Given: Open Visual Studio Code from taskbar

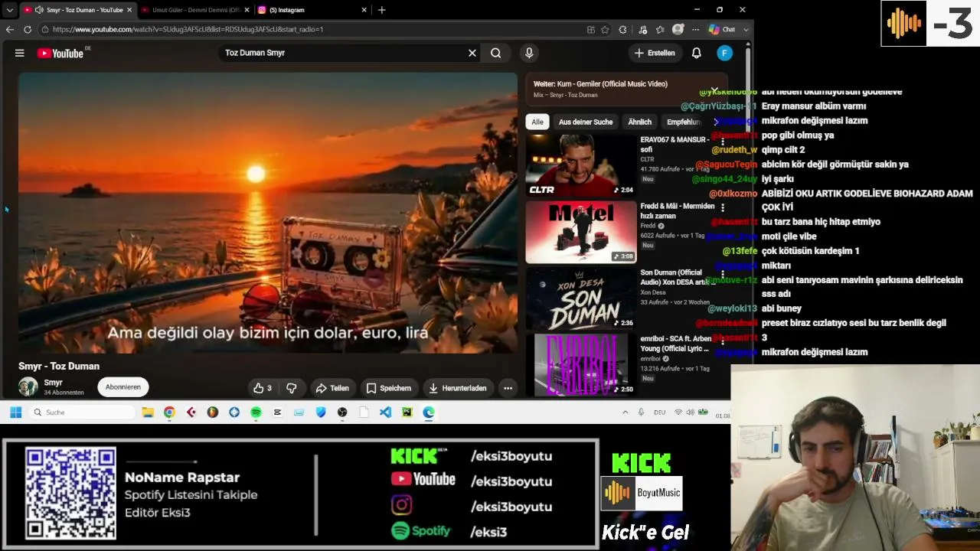Looking at the screenshot, I should 385,412.
